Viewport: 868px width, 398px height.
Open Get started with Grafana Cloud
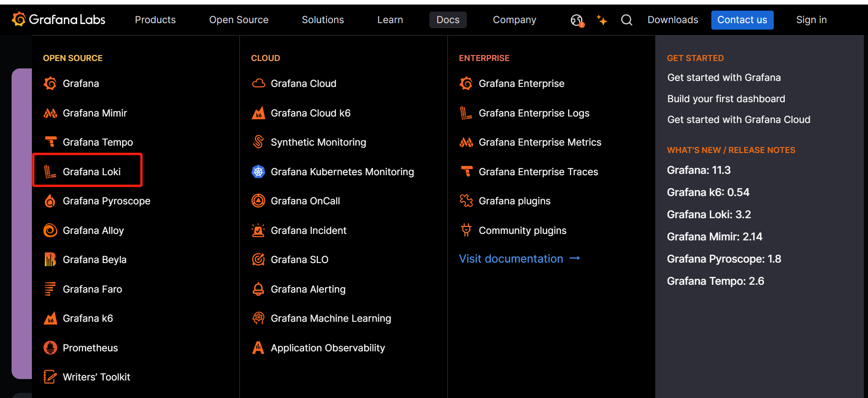[x=739, y=120]
